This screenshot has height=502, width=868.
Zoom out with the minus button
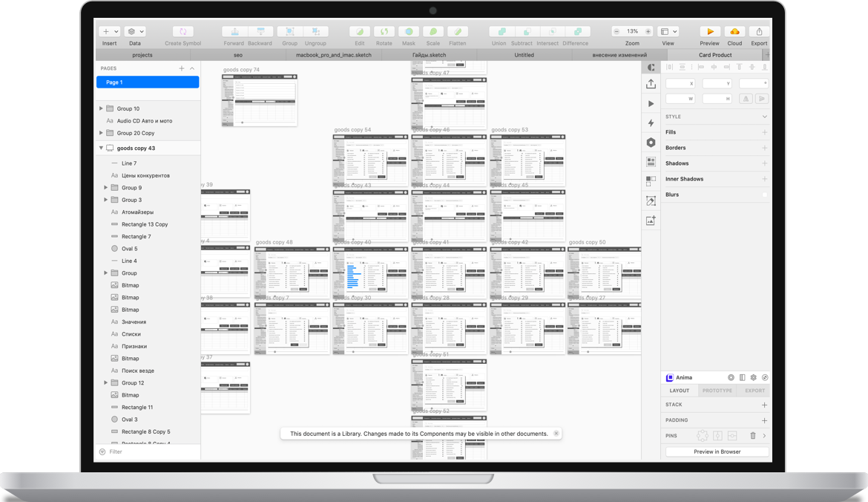(x=617, y=32)
